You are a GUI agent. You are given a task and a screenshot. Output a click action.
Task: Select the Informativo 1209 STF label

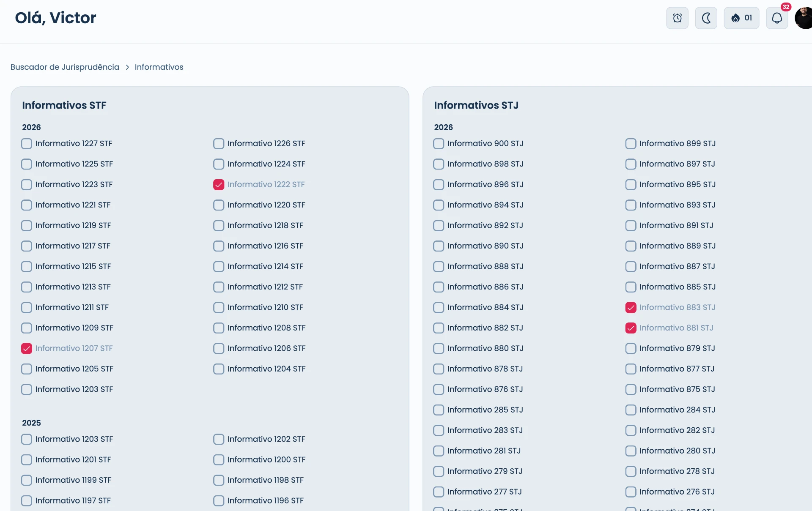(x=74, y=328)
